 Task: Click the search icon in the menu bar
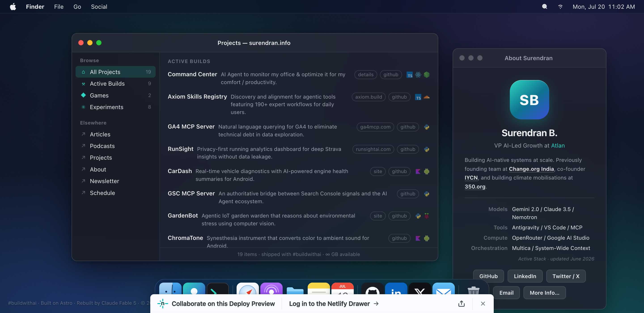coord(544,7)
